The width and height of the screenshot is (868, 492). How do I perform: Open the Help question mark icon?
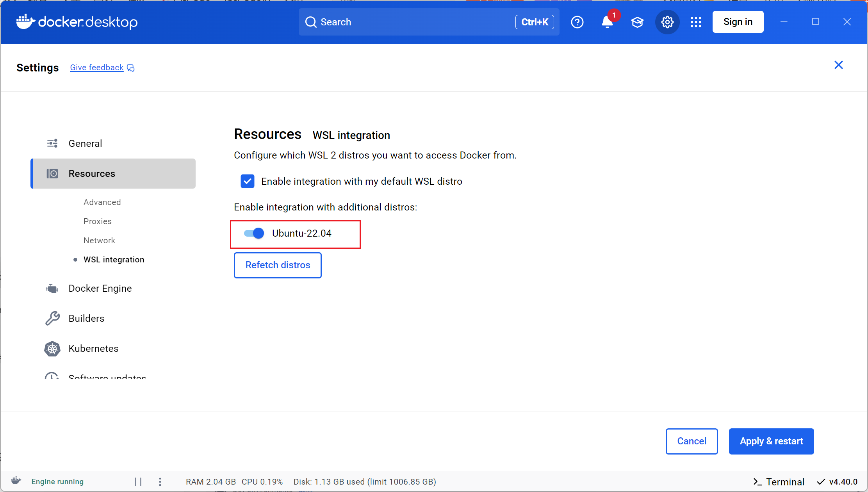(577, 22)
